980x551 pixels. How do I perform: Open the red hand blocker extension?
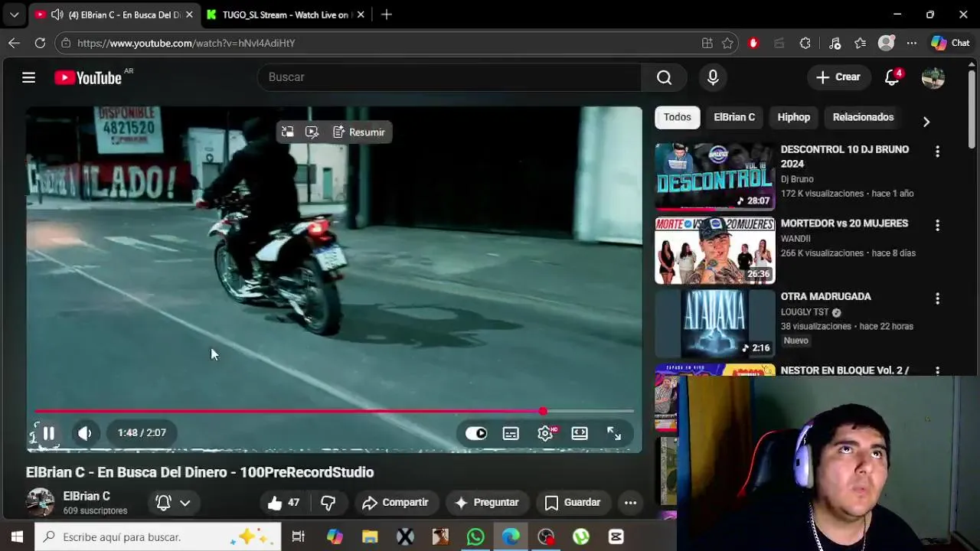pyautogui.click(x=753, y=44)
